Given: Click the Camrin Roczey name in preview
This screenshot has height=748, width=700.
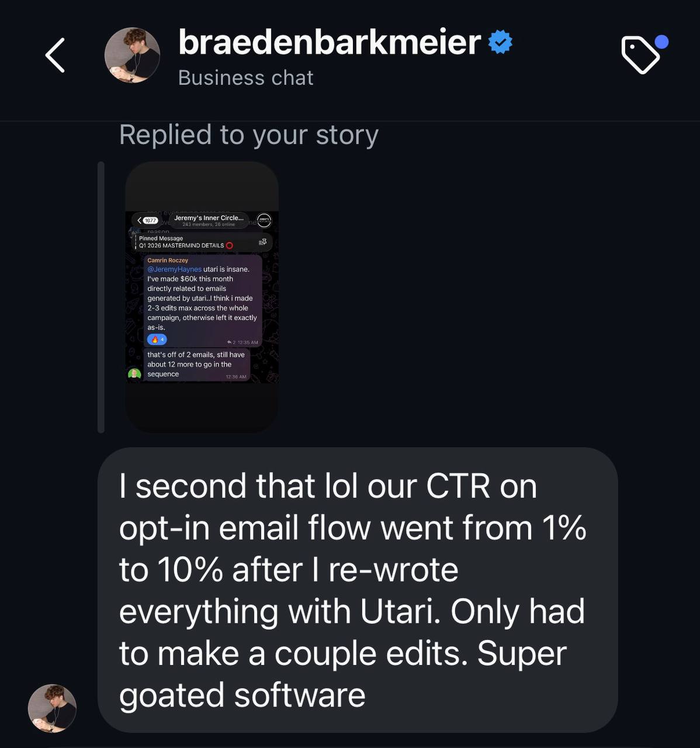Looking at the screenshot, I should click(x=168, y=260).
